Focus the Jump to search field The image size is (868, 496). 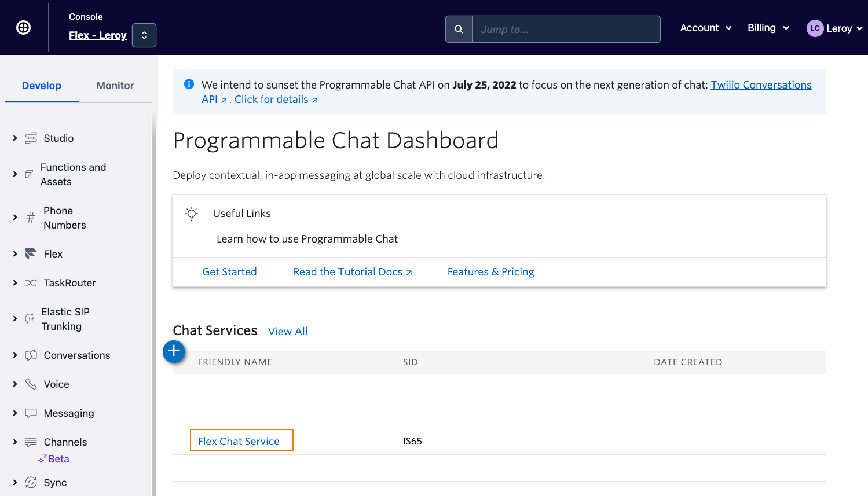(566, 29)
